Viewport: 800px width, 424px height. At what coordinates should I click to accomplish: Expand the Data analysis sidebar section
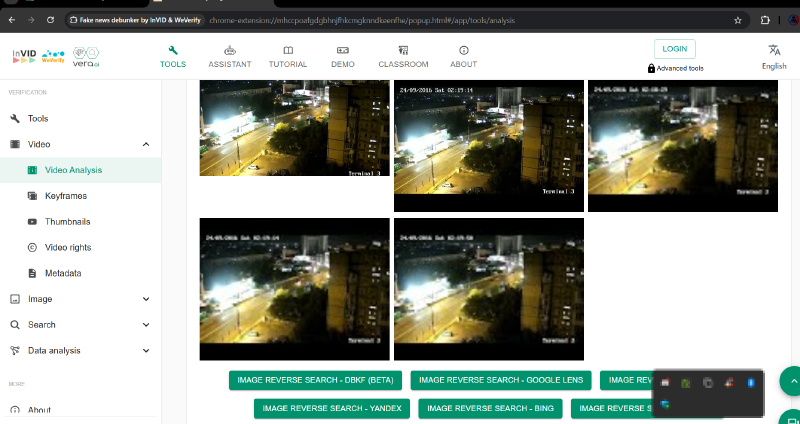146,351
